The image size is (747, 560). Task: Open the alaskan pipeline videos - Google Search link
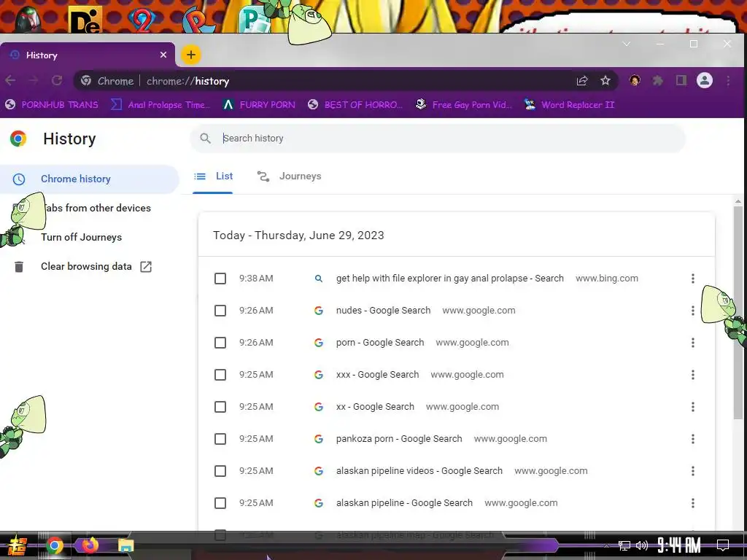[x=419, y=471]
